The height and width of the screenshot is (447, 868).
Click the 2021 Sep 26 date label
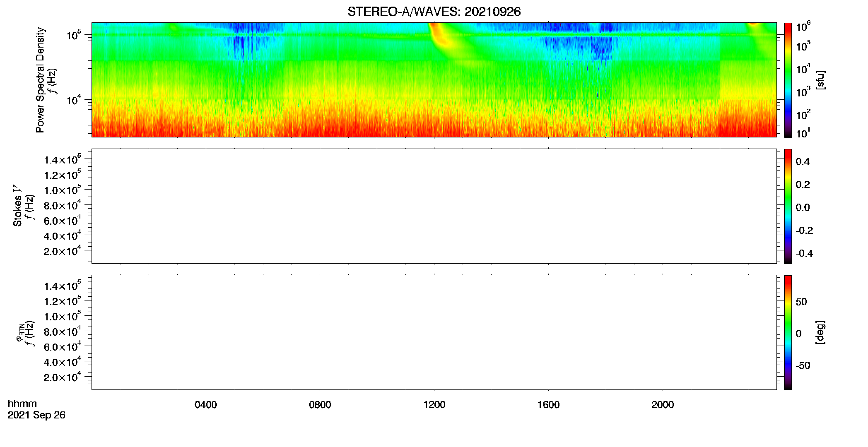coord(36,415)
